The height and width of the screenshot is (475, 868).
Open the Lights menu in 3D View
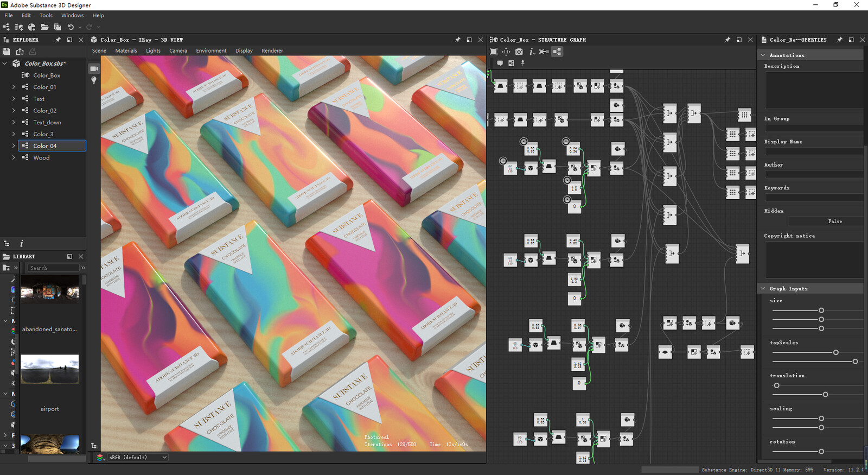click(x=153, y=50)
